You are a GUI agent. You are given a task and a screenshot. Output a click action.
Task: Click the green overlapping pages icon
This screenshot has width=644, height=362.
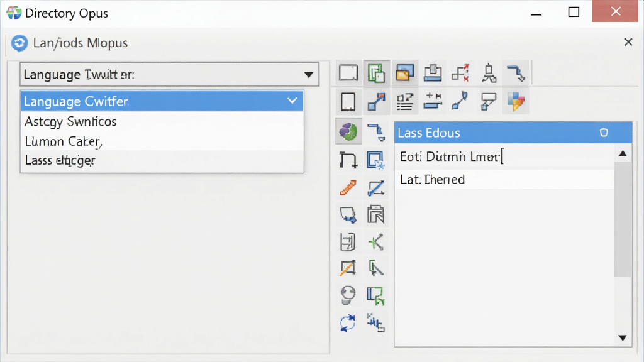[376, 74]
